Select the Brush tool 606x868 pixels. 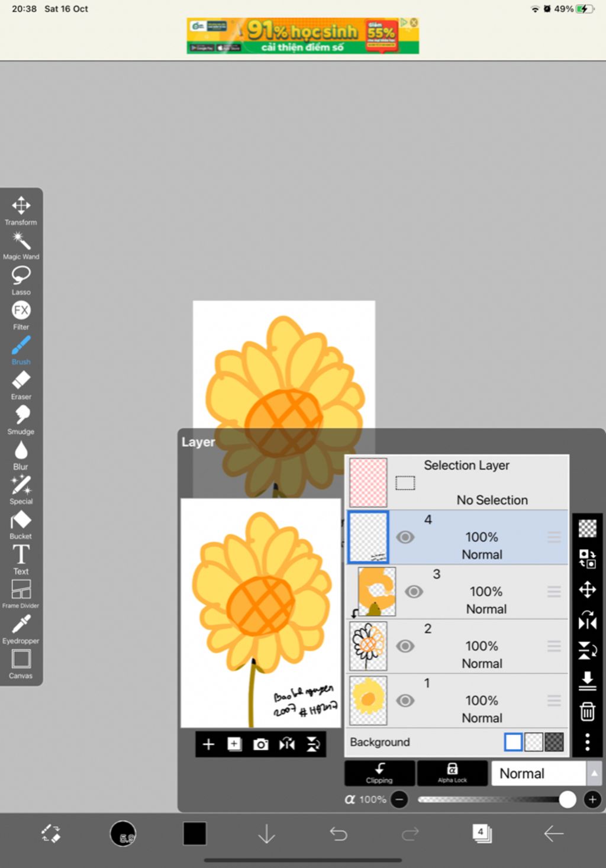(21, 350)
